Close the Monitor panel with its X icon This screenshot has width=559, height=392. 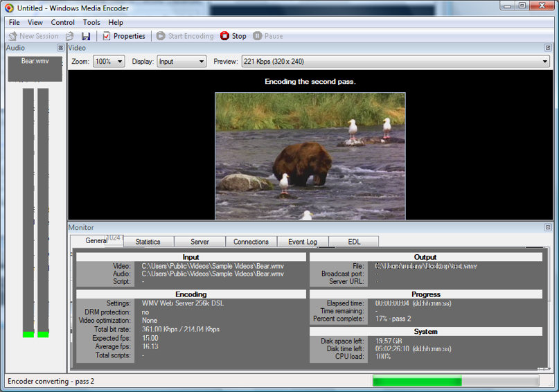[548, 227]
